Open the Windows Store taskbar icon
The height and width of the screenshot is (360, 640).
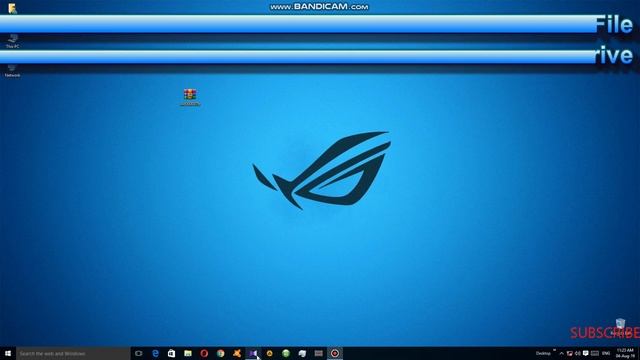coord(171,353)
